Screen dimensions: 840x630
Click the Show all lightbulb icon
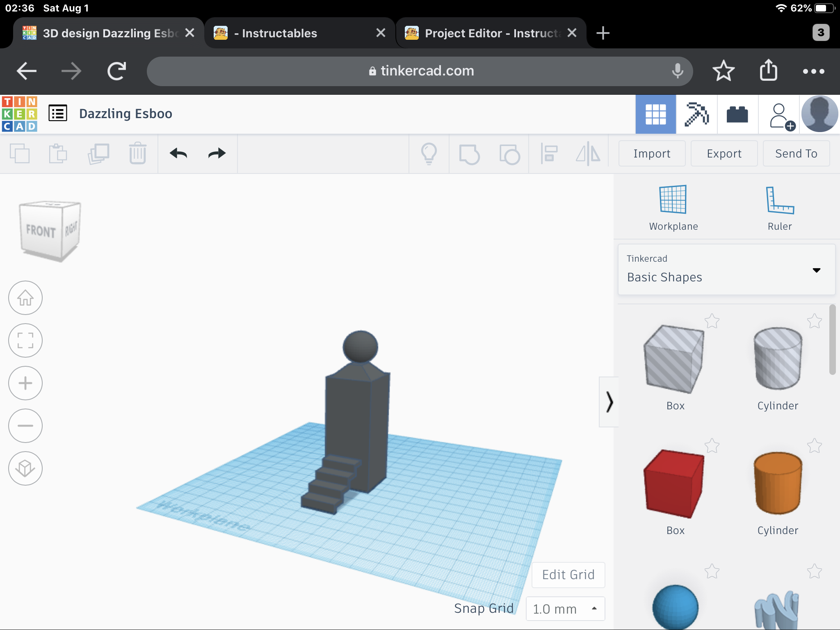point(429,154)
